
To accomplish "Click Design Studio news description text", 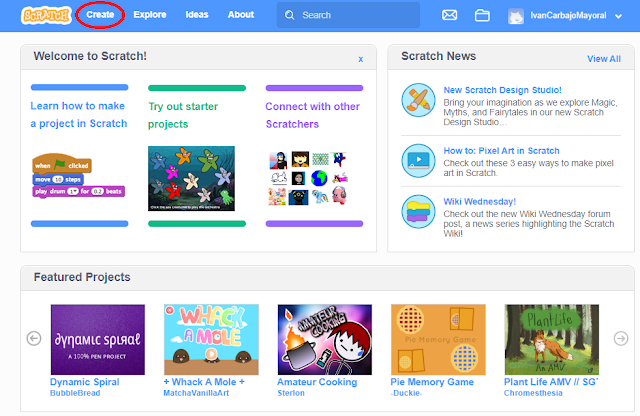I will (530, 112).
